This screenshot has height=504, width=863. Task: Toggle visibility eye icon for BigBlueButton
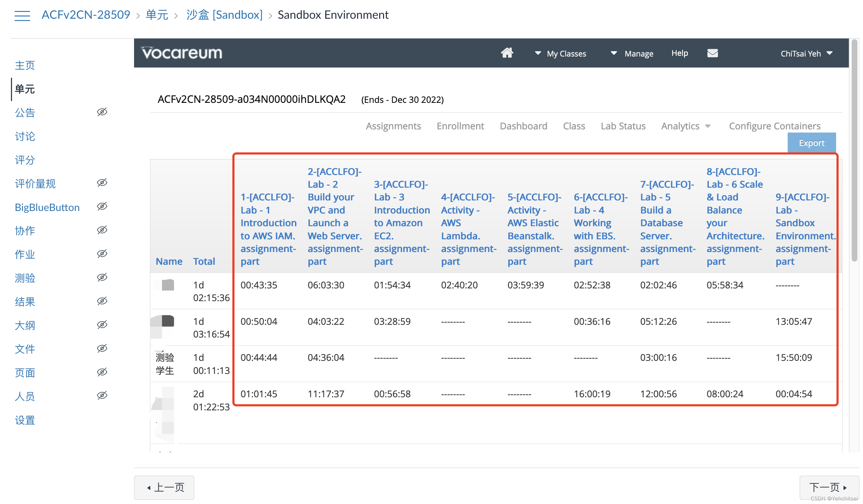pyautogui.click(x=102, y=206)
